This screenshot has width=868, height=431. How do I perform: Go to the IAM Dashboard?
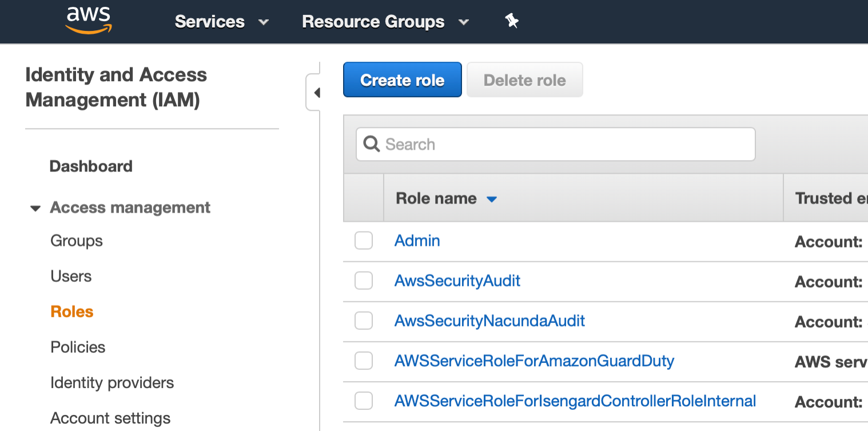coord(91,166)
